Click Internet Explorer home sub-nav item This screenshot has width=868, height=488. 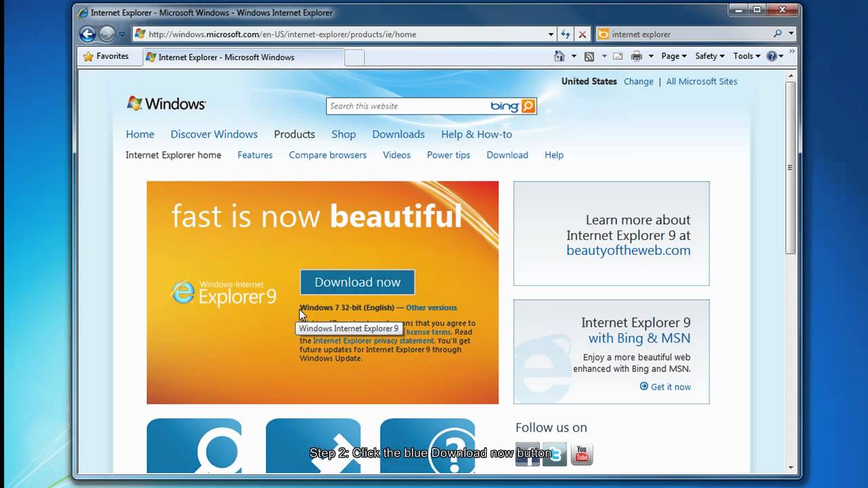pos(173,155)
